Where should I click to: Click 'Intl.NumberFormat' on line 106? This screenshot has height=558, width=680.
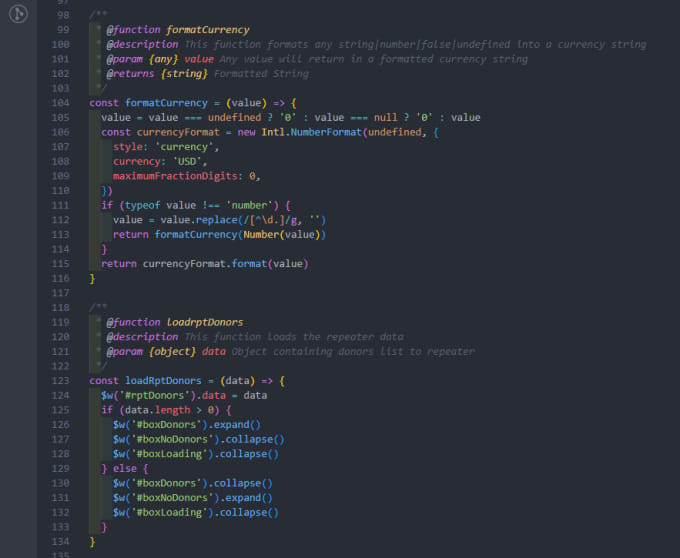pos(311,132)
